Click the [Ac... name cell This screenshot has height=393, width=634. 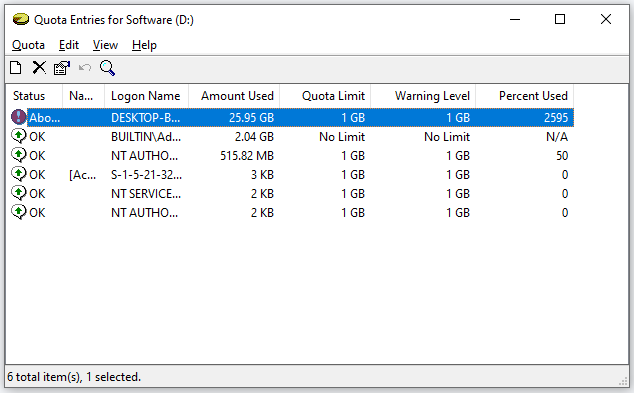[82, 175]
